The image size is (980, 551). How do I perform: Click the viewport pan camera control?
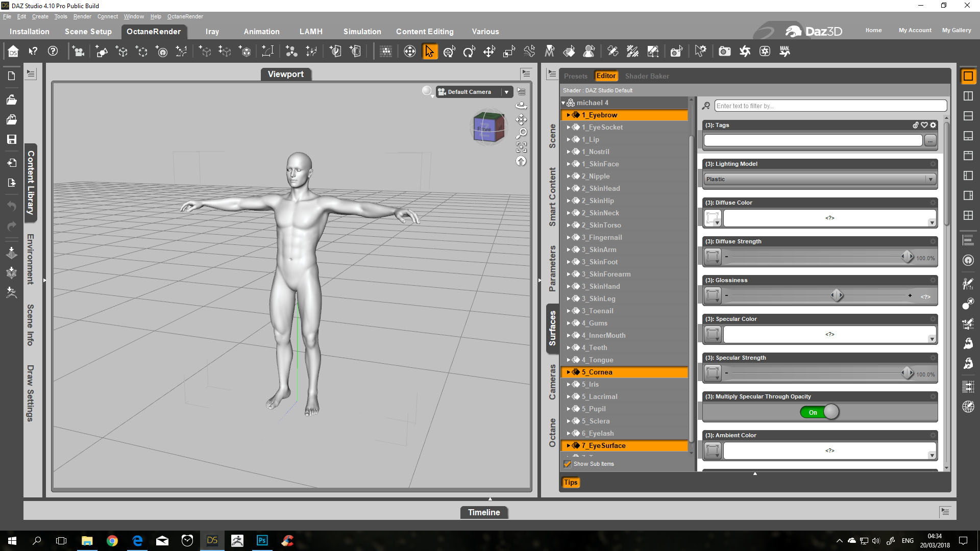click(x=521, y=119)
